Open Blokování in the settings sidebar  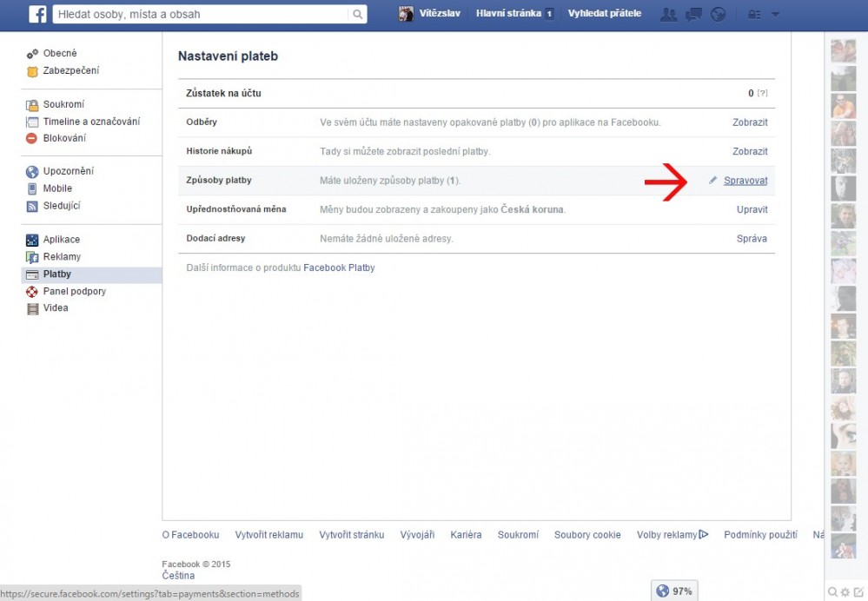tap(64, 138)
